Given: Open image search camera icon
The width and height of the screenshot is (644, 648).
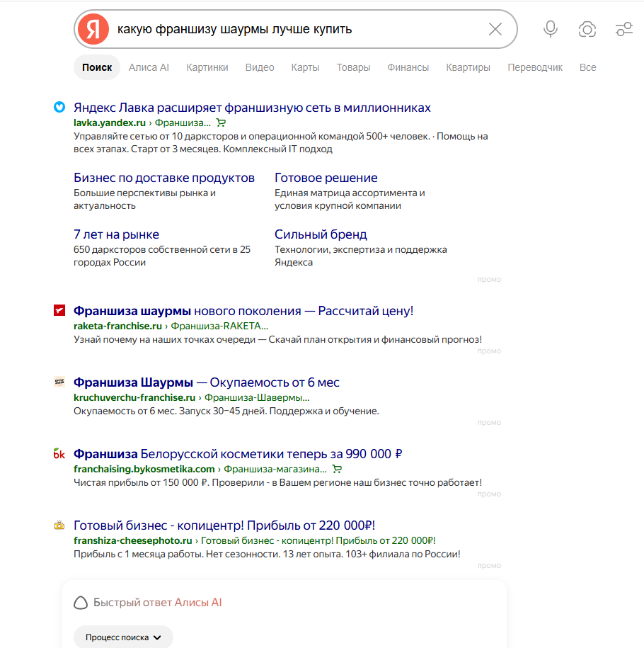Looking at the screenshot, I should [x=587, y=29].
